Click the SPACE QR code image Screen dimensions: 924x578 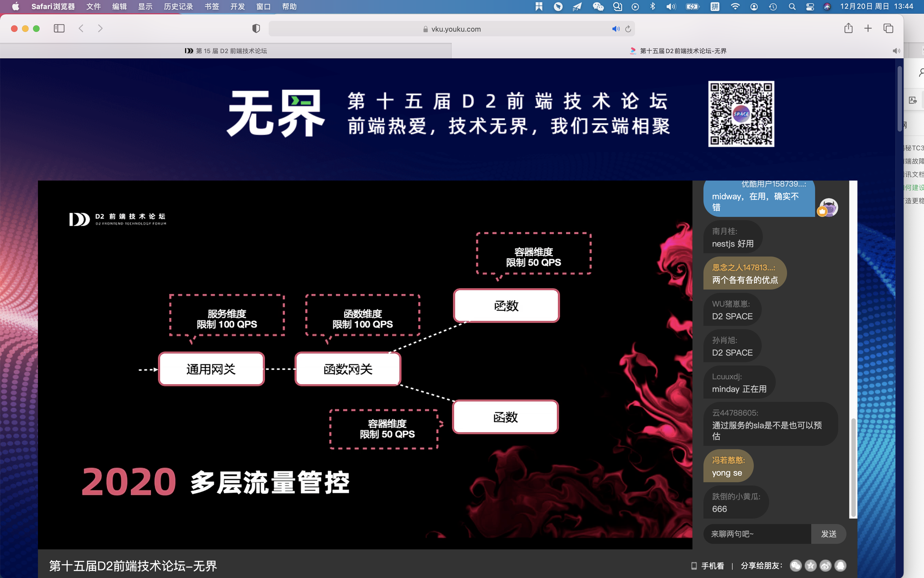(x=741, y=114)
